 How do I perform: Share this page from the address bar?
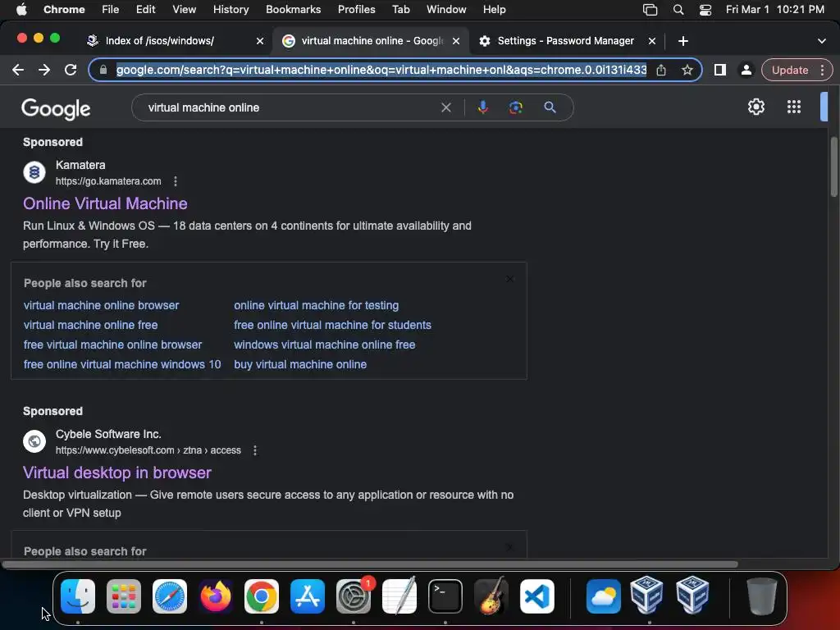[x=661, y=71]
